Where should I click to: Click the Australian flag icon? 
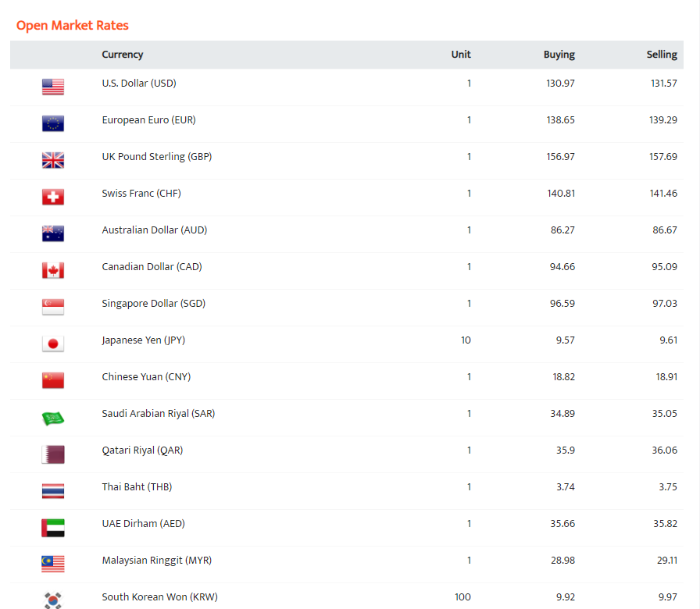point(53,233)
